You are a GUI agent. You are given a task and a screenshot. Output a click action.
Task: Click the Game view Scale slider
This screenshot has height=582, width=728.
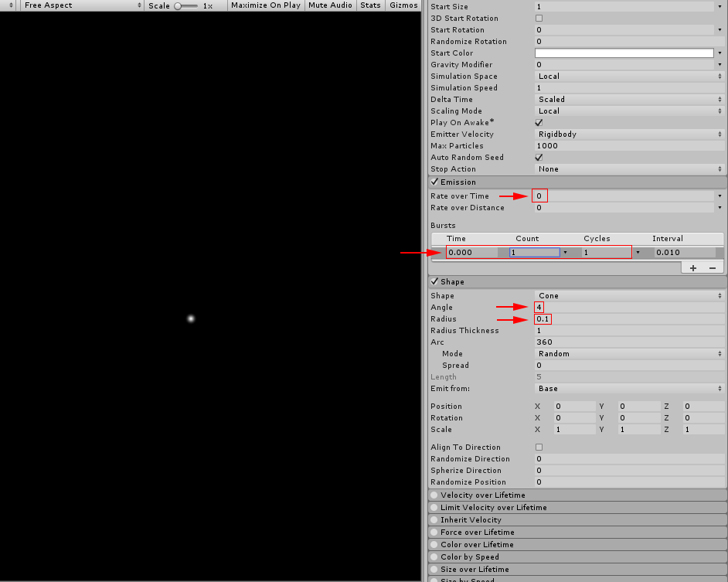(x=186, y=6)
